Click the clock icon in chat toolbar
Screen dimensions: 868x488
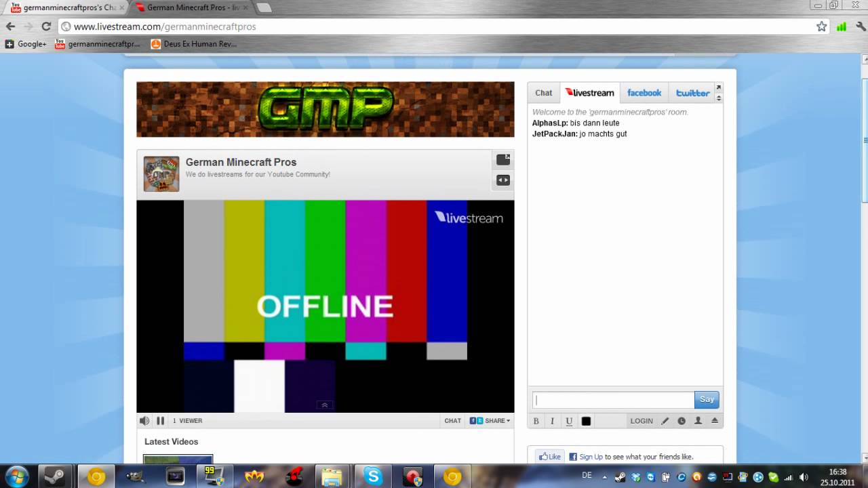(682, 421)
